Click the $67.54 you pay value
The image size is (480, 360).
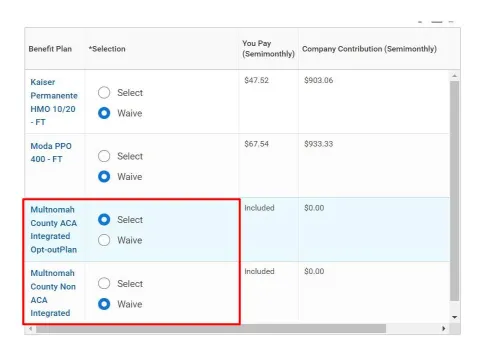point(256,144)
